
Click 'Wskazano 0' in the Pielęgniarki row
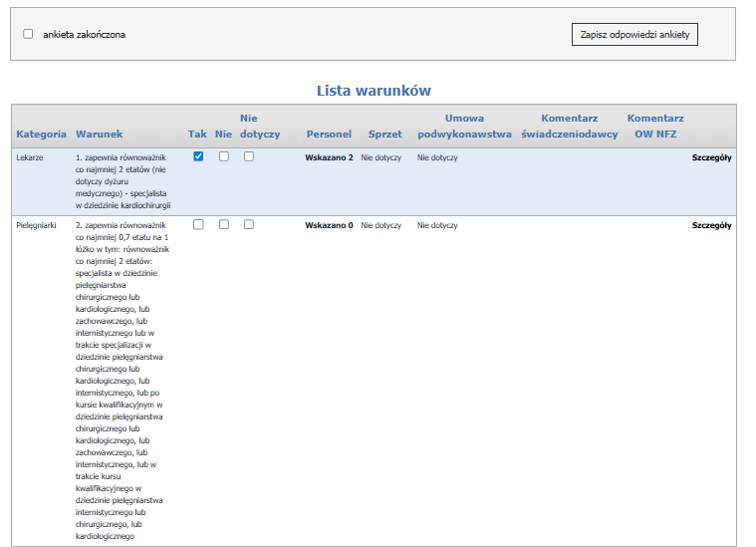pyautogui.click(x=329, y=226)
